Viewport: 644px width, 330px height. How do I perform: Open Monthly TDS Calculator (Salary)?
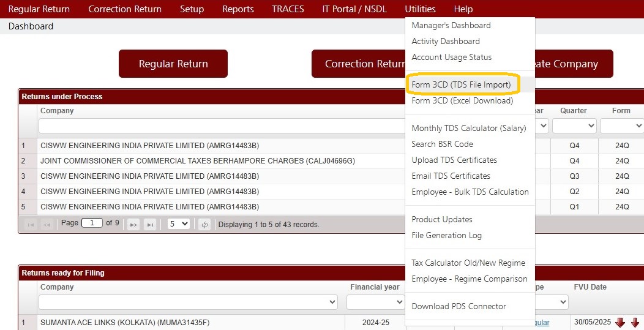point(469,128)
